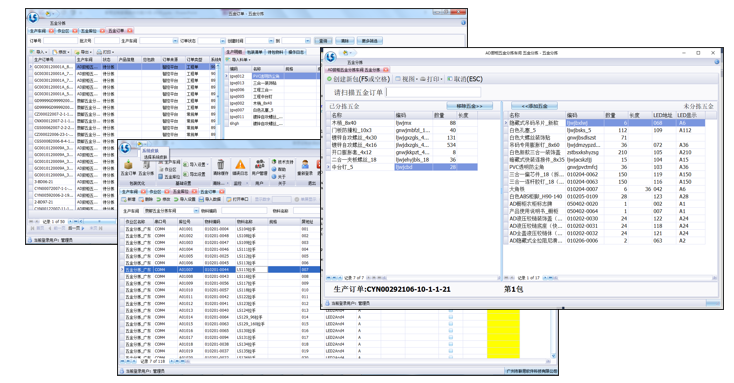Image resolution: width=734 pixels, height=383 pixels.
Task: Focus the 订单号 input in back window
Action: (60, 41)
